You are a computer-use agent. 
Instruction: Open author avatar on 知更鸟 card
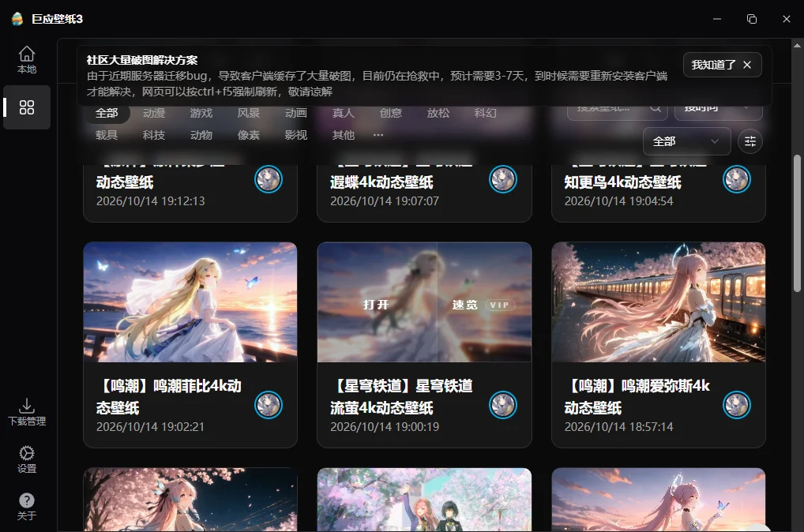737,179
